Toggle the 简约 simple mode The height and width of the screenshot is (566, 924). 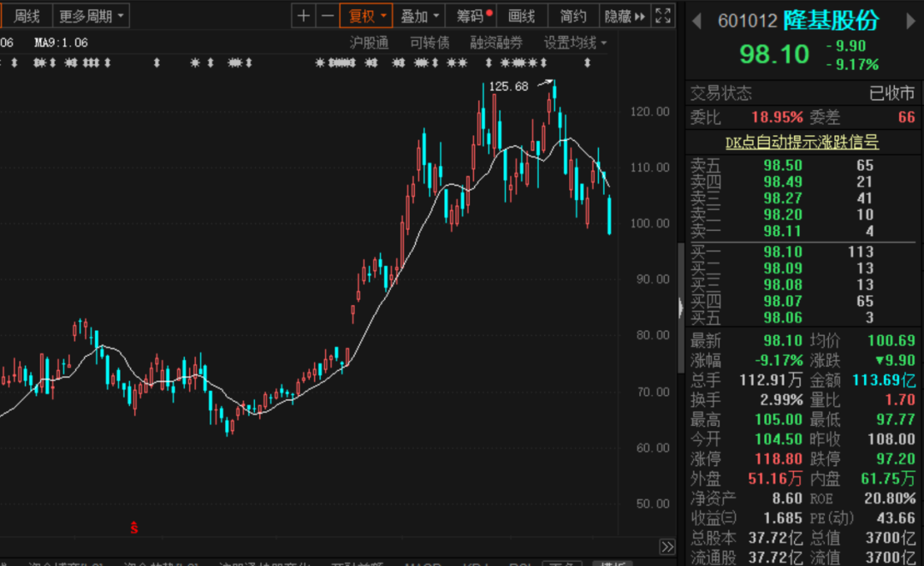click(x=573, y=15)
